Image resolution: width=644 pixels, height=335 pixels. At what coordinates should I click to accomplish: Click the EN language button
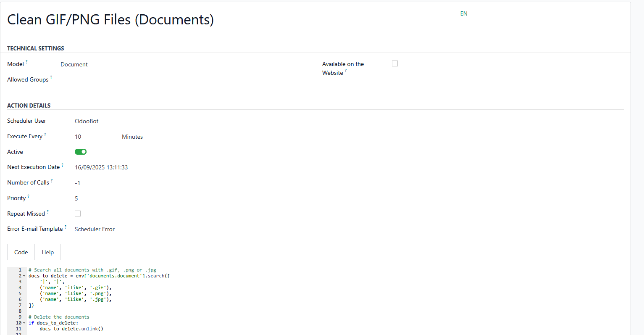464,13
